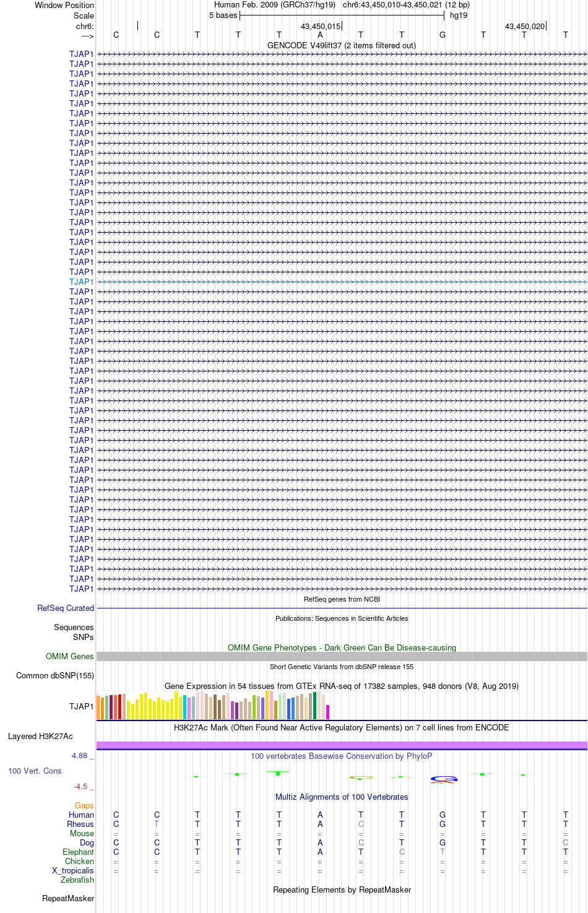Select the Dog alignment row label

(x=87, y=843)
